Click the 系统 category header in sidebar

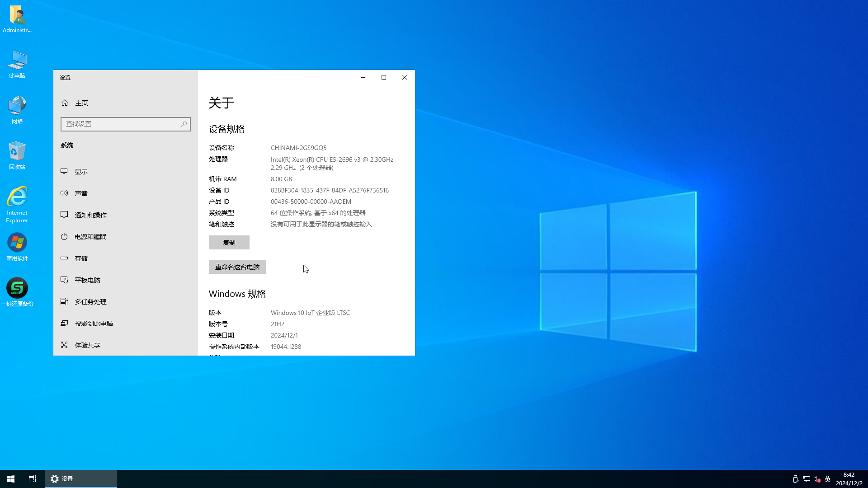[x=67, y=145]
